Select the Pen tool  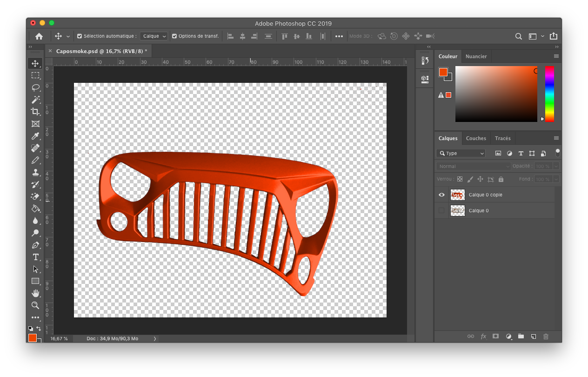click(35, 245)
